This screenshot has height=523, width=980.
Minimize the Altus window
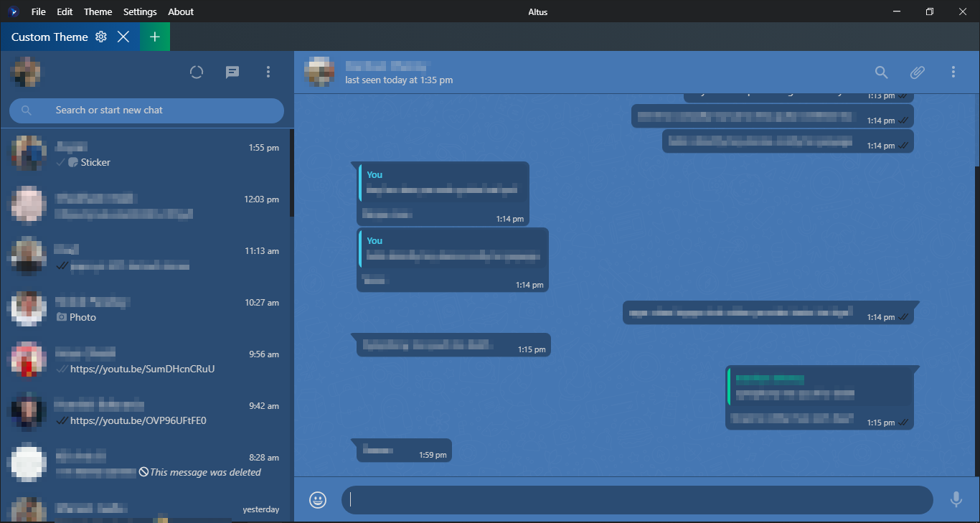pos(897,11)
